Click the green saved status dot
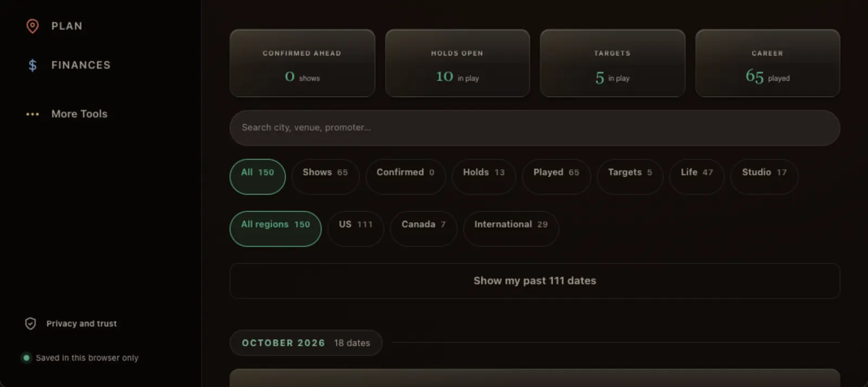This screenshot has height=387, width=868. click(26, 358)
